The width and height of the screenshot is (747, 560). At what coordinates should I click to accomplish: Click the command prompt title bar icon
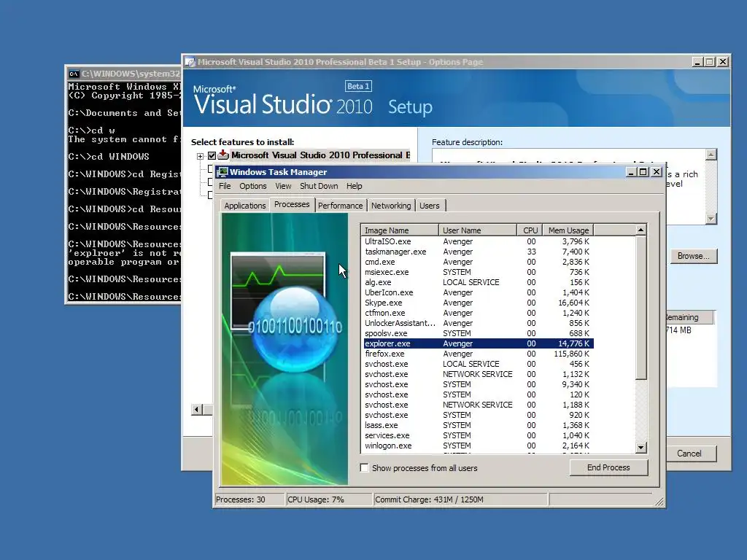[74, 74]
